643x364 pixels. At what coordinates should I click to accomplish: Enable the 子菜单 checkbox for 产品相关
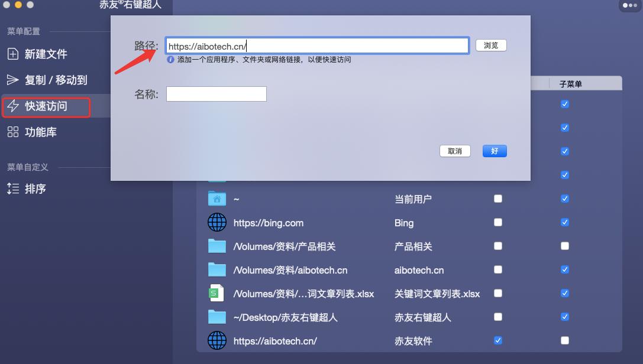[x=564, y=246]
